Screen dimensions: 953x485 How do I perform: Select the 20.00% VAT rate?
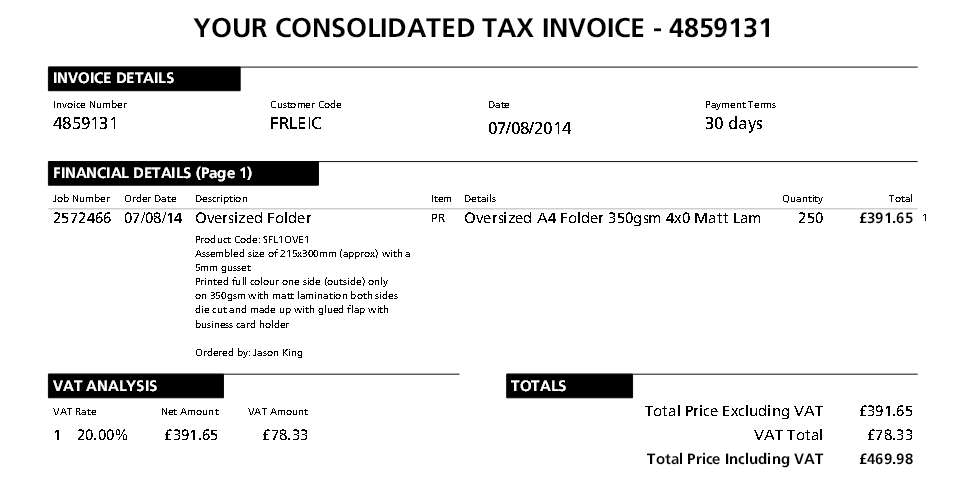tap(102, 435)
